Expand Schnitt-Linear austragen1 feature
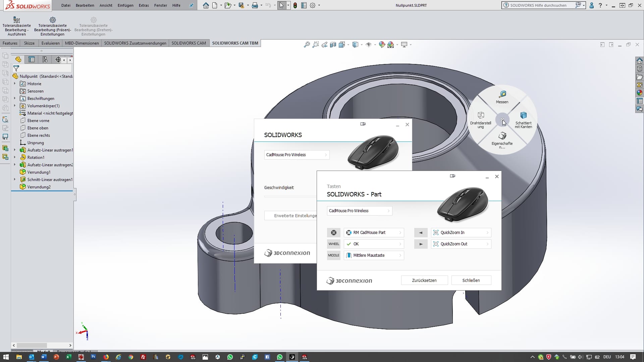The image size is (644, 362). 15,180
